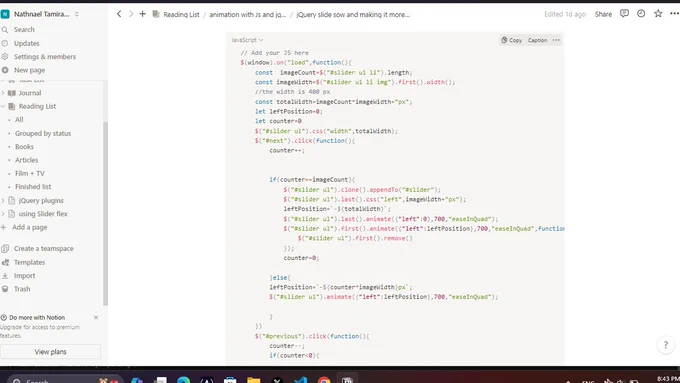Viewport: 680px width, 383px height.
Task: Dismiss the Do more with Notion banner
Action: click(96, 318)
